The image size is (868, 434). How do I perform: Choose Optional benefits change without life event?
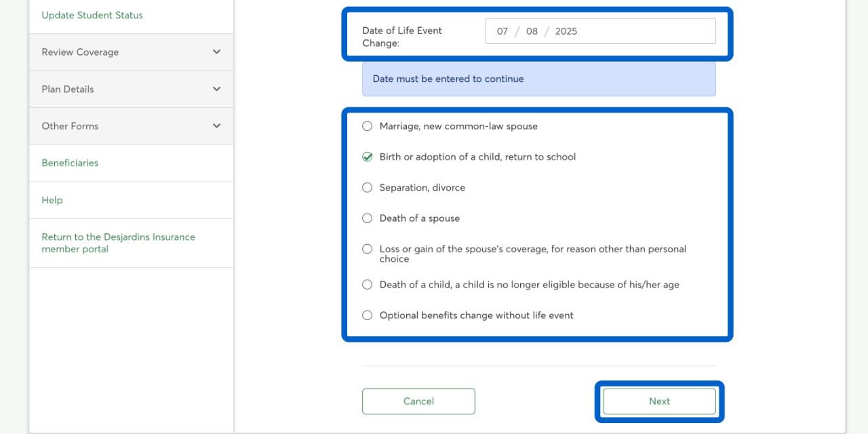pyautogui.click(x=367, y=315)
